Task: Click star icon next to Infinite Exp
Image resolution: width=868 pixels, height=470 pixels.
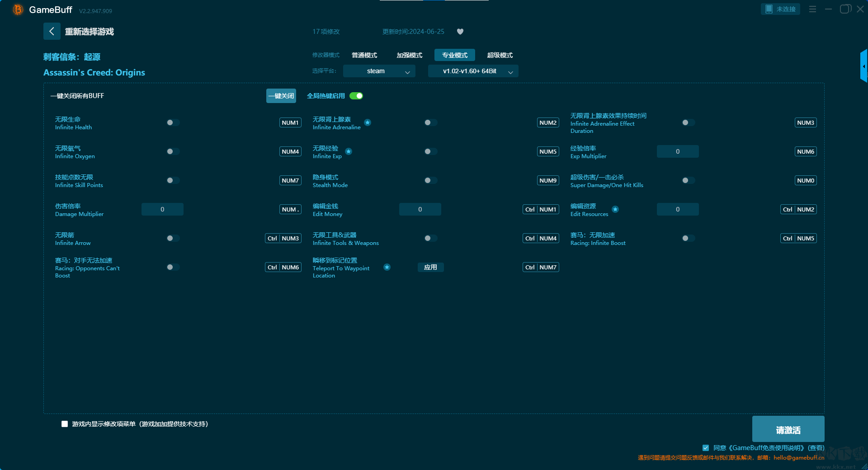Action: 349,151
